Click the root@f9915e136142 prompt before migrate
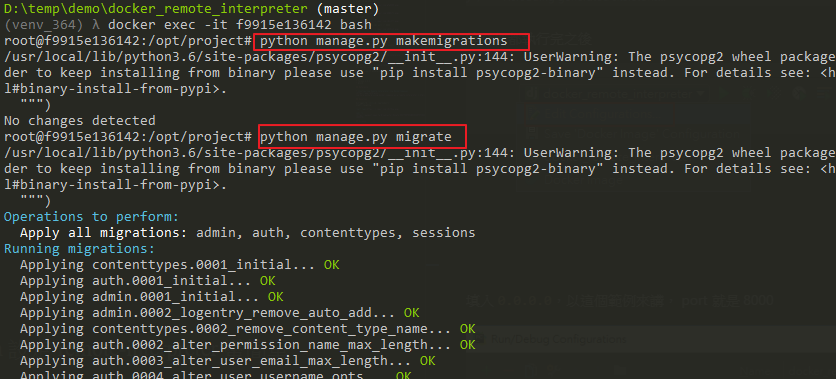 point(128,137)
